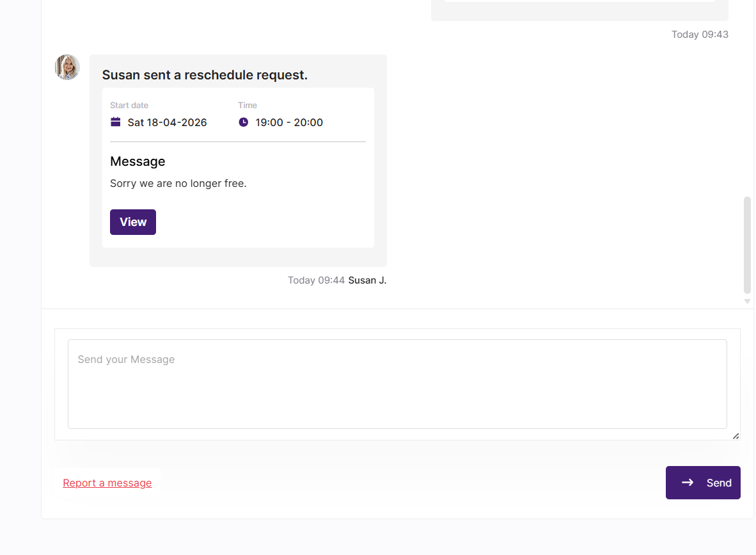Click the calendar icon beside start date
Image resolution: width=756 pixels, height=555 pixels.
coord(116,122)
